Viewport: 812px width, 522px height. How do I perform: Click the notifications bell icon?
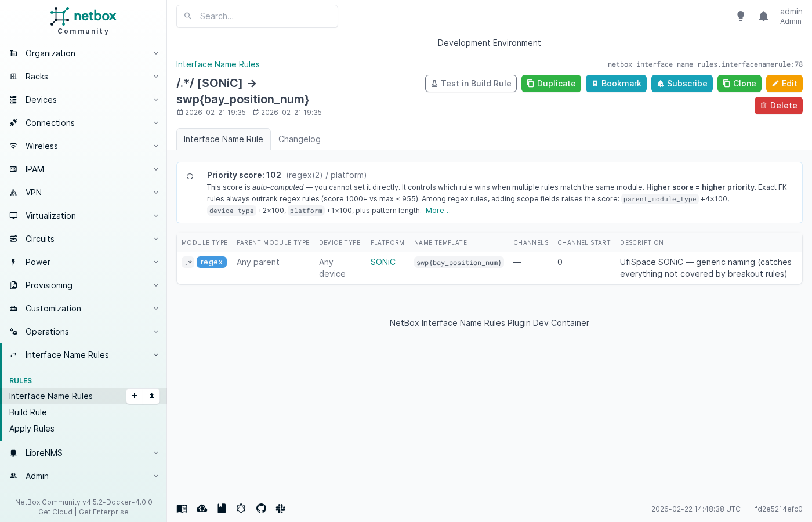tap(763, 16)
